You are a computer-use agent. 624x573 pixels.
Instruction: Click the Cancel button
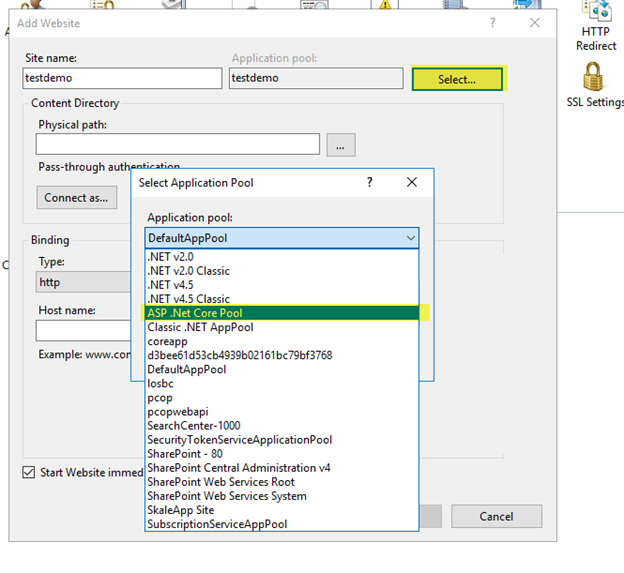tap(496, 516)
